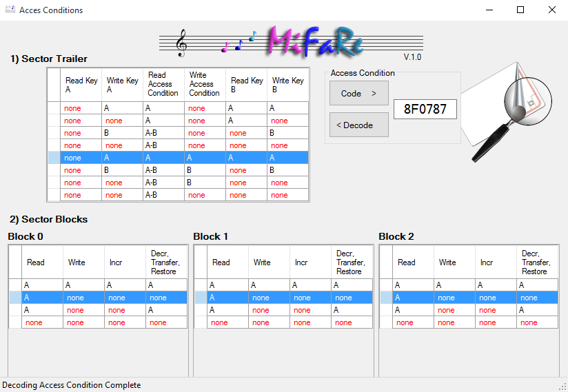Click Block 1 Incr column header
This screenshot has width=568, height=392.
310,262
